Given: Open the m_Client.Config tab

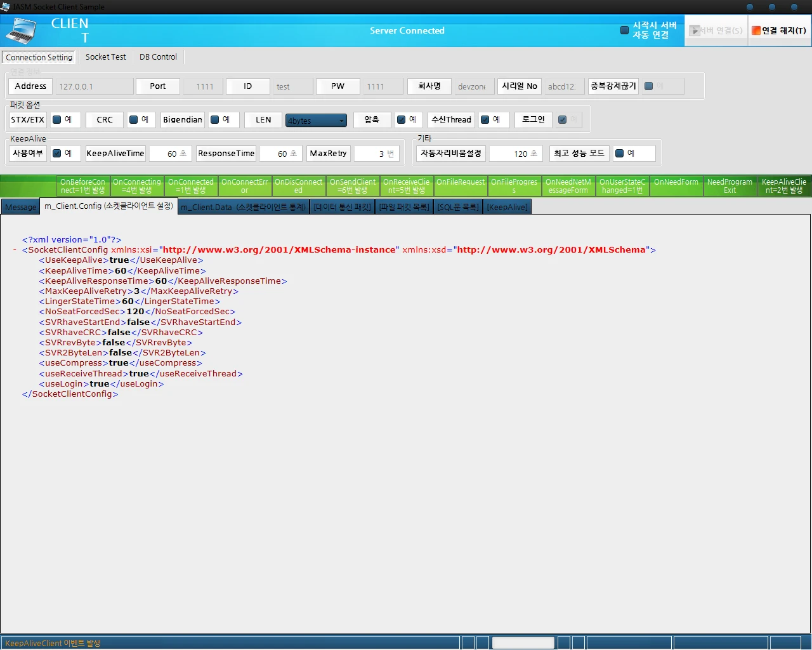Looking at the screenshot, I should (108, 206).
